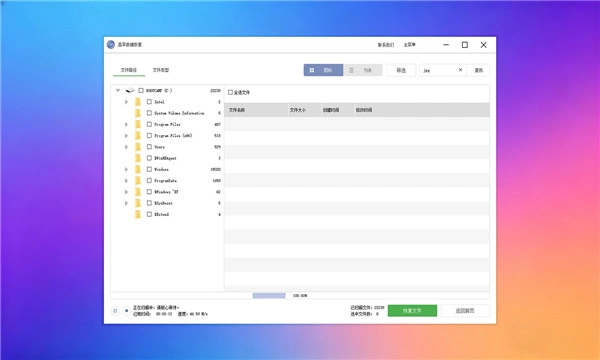Open Contact Us (联系我们) in title bar
The image size is (600, 360).
[x=386, y=45]
